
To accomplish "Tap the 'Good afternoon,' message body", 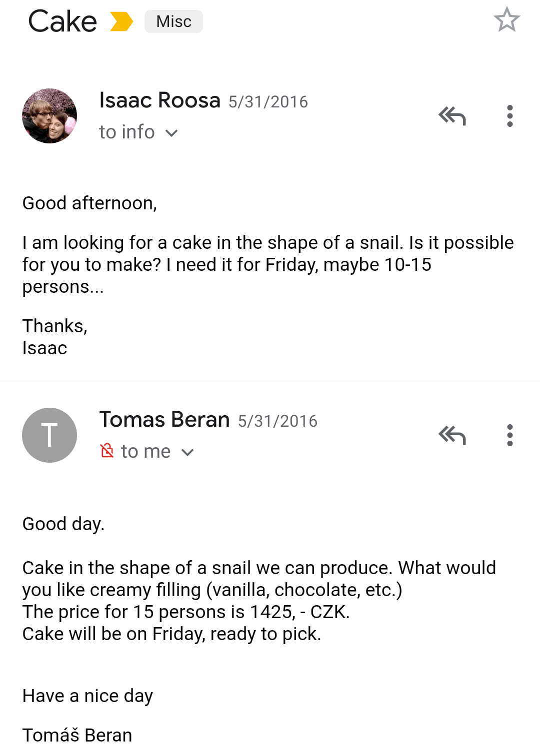I will point(90,203).
